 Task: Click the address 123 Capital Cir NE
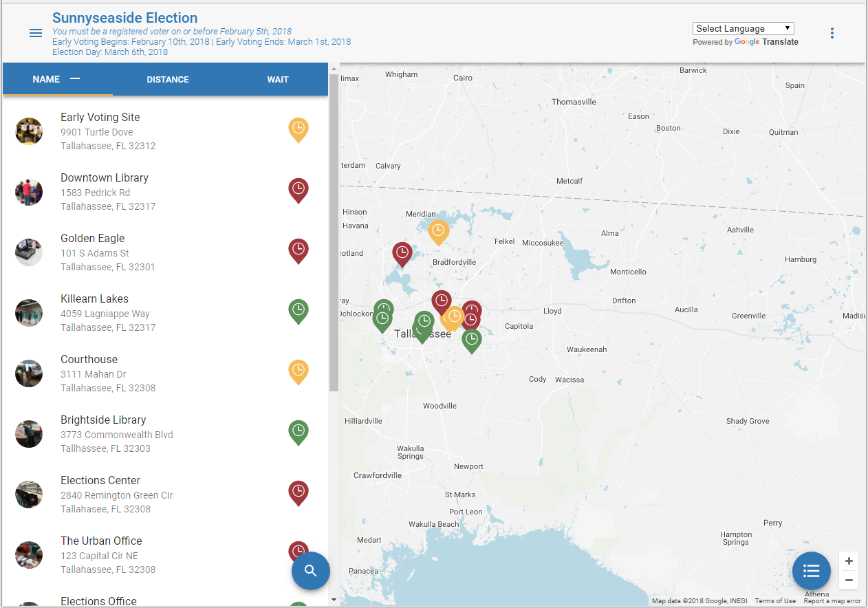tap(99, 556)
